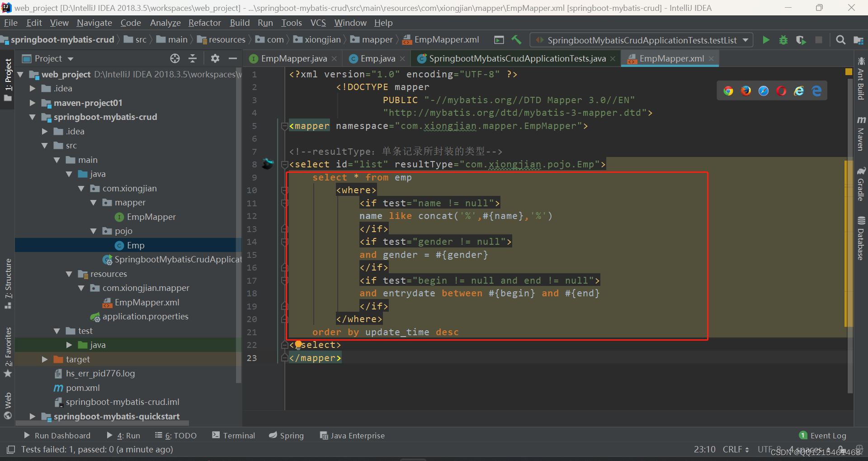Expand springboot-mybatis-quickstart module

tap(33, 416)
